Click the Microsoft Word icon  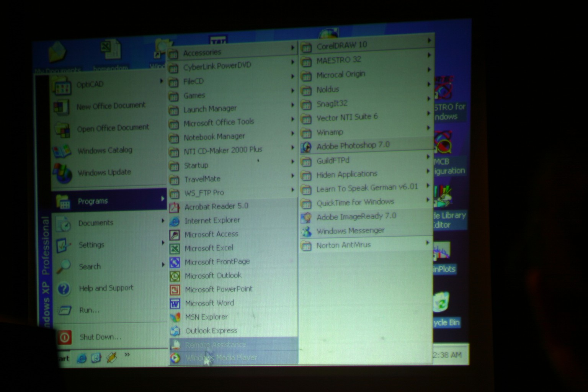point(175,304)
